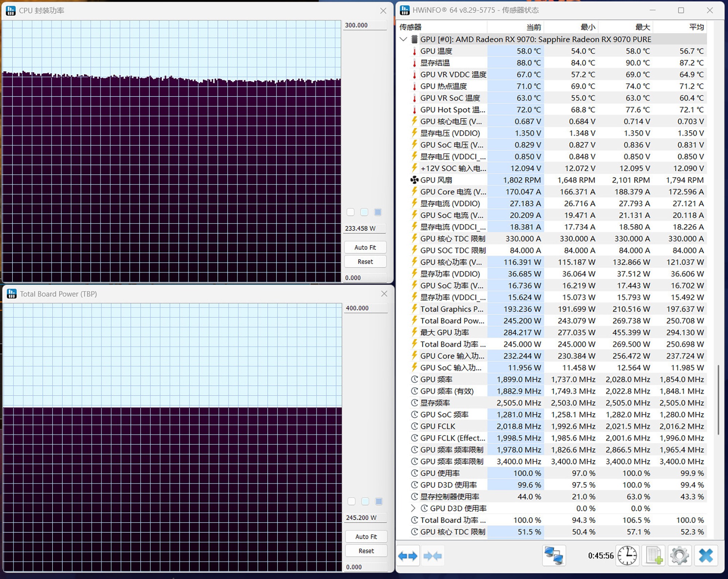Click the 最大 column header

642,27
